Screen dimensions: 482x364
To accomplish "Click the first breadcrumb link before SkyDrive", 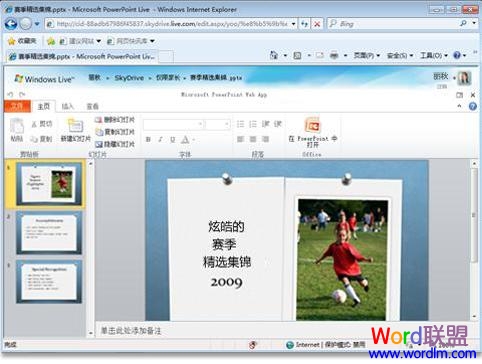I will [94, 78].
